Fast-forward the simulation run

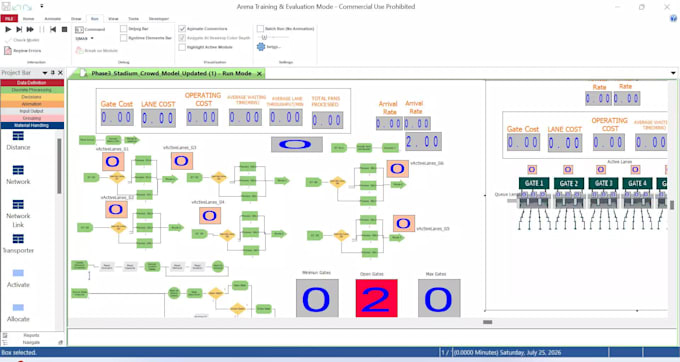coord(30,29)
